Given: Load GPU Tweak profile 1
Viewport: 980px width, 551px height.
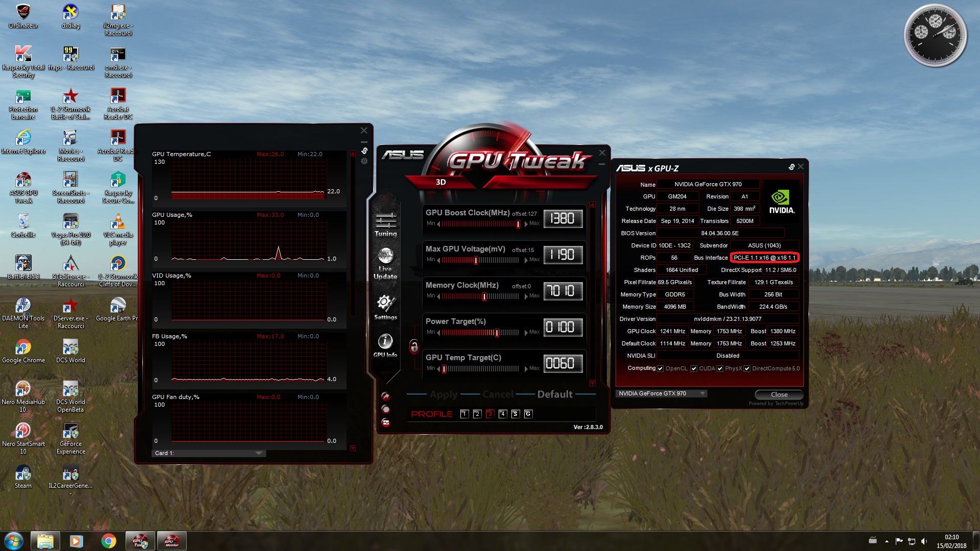Looking at the screenshot, I should point(464,414).
